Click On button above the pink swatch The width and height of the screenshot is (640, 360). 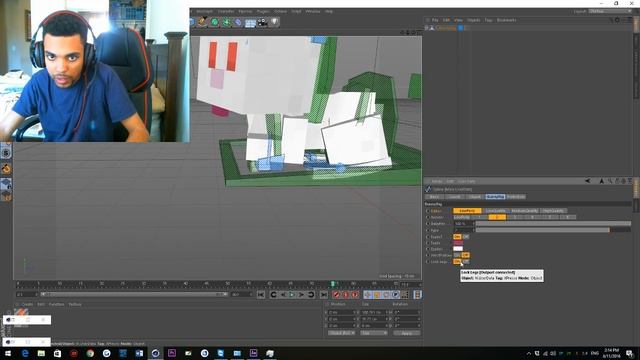pos(457,237)
